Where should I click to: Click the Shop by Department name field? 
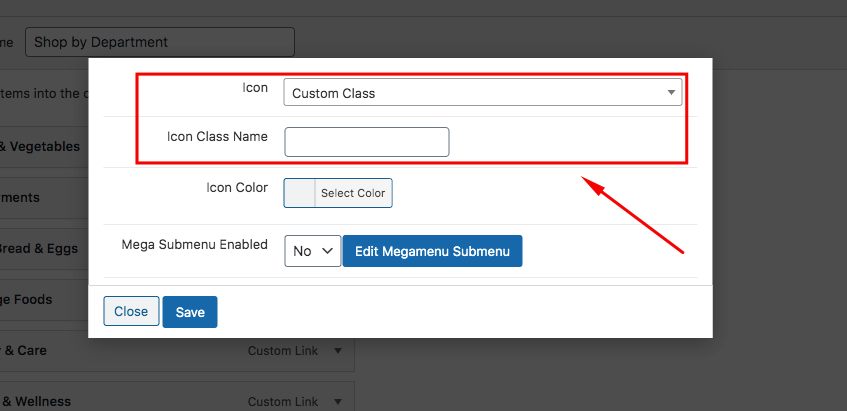[160, 42]
